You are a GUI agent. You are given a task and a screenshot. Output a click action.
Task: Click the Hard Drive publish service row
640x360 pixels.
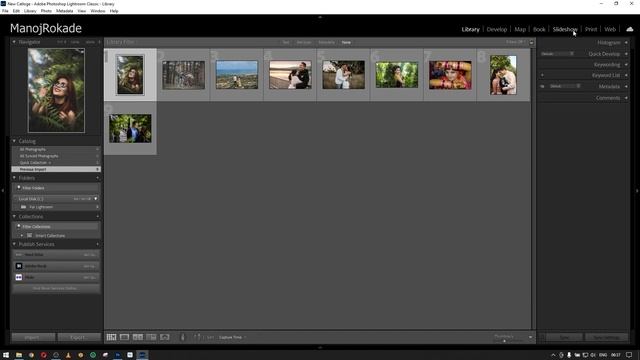56,255
